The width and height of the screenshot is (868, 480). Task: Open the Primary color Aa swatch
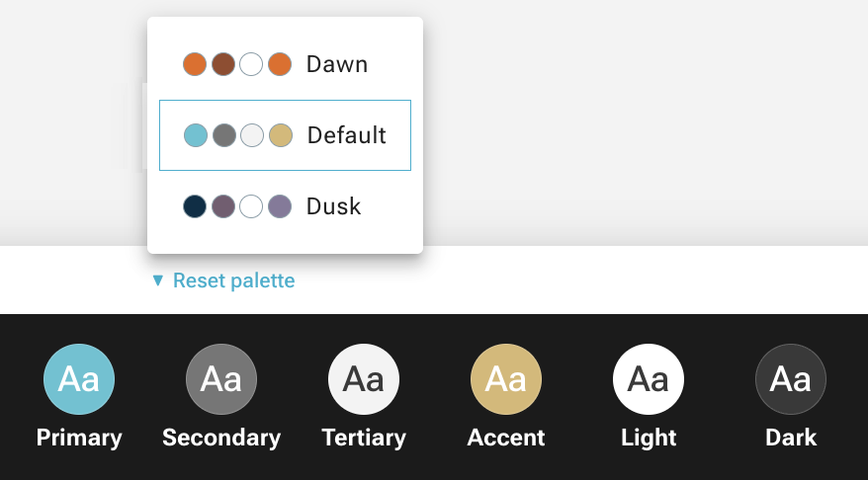(x=79, y=379)
